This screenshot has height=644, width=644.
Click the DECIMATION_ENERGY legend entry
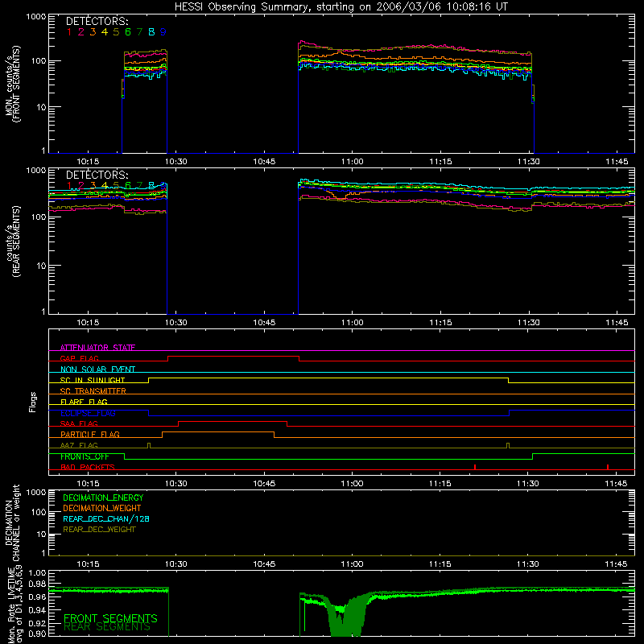(103, 497)
